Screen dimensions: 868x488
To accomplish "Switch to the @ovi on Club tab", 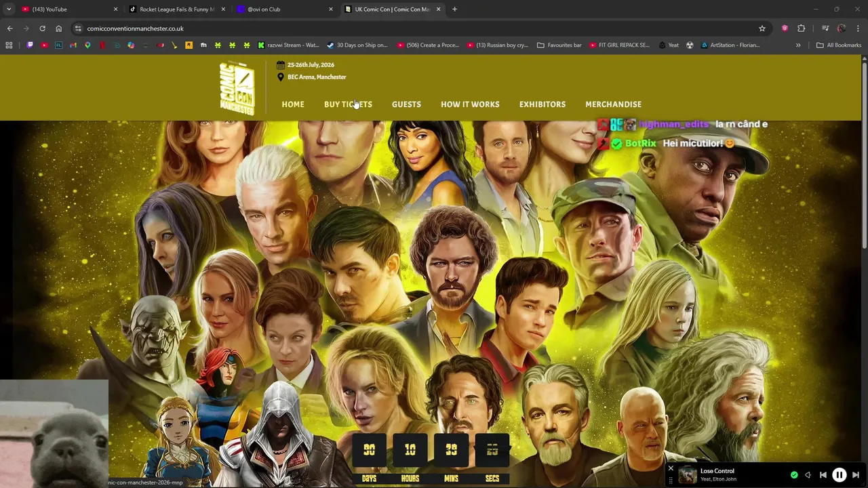I will pos(285,9).
